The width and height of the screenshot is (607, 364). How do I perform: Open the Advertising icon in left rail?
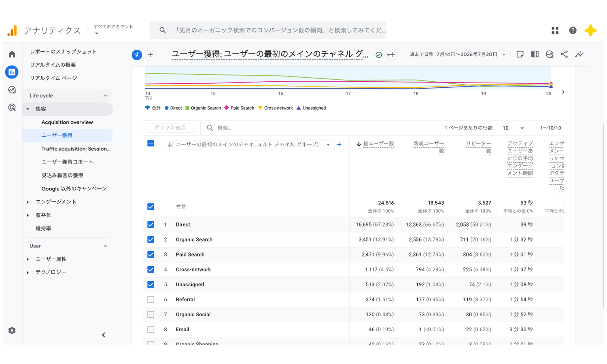[12, 108]
